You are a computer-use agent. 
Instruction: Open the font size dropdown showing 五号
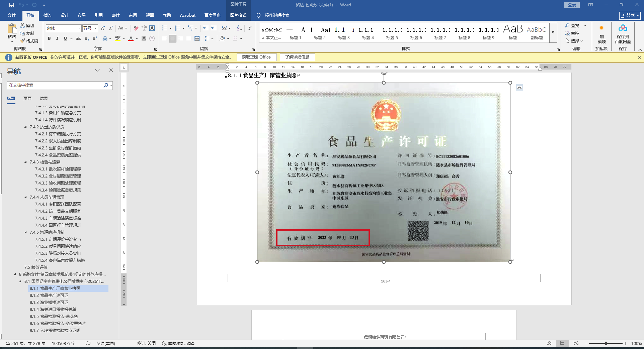(x=96, y=28)
